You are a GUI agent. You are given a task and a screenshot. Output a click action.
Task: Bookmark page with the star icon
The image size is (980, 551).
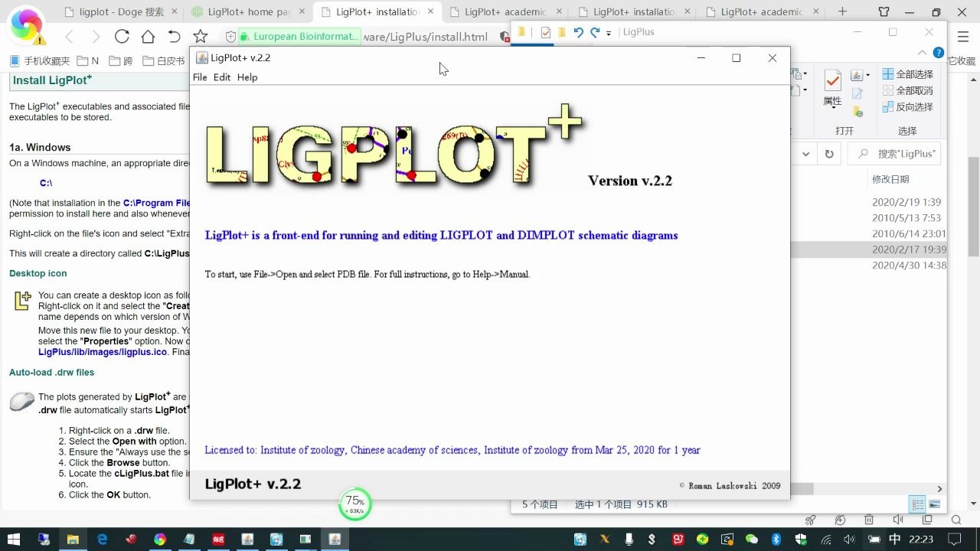tap(201, 37)
